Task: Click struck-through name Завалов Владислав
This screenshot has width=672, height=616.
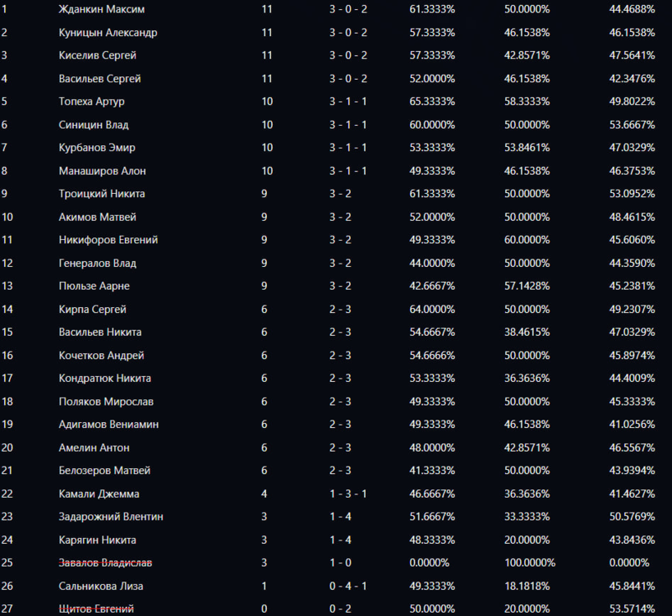Action: pos(105,563)
